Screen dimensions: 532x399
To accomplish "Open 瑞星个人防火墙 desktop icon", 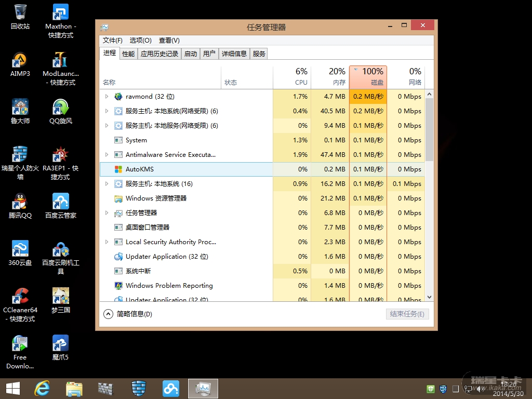I will point(20,163).
